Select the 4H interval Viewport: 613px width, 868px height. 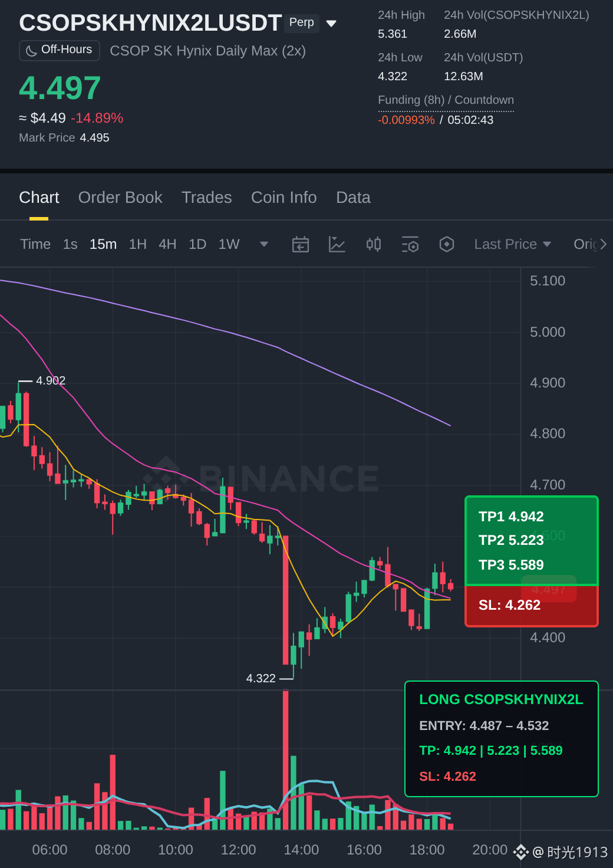[167, 244]
